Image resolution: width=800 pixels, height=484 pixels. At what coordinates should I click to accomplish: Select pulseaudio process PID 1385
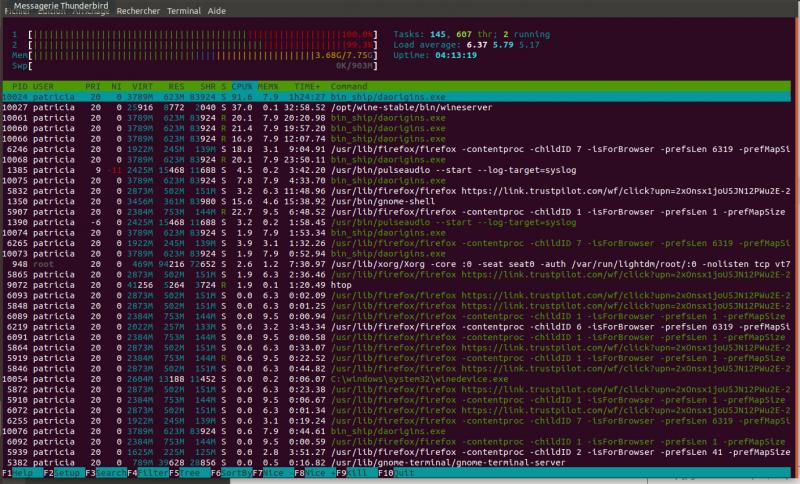[396, 170]
